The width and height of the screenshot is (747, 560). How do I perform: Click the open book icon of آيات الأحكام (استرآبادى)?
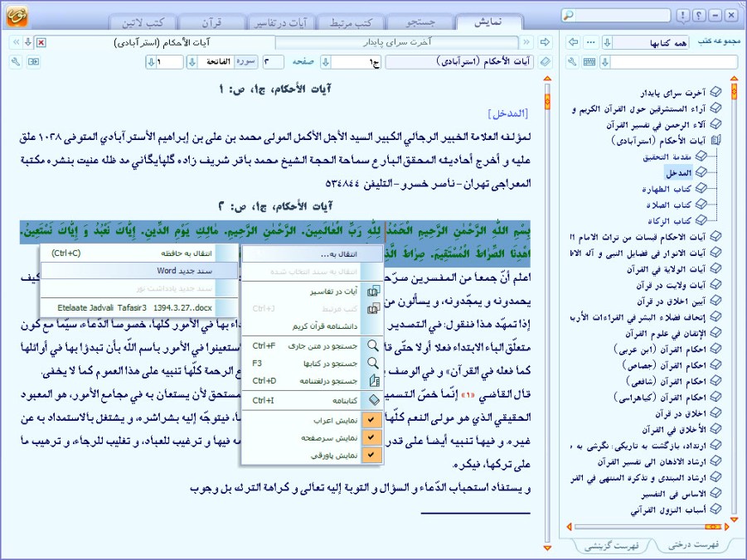[x=715, y=140]
